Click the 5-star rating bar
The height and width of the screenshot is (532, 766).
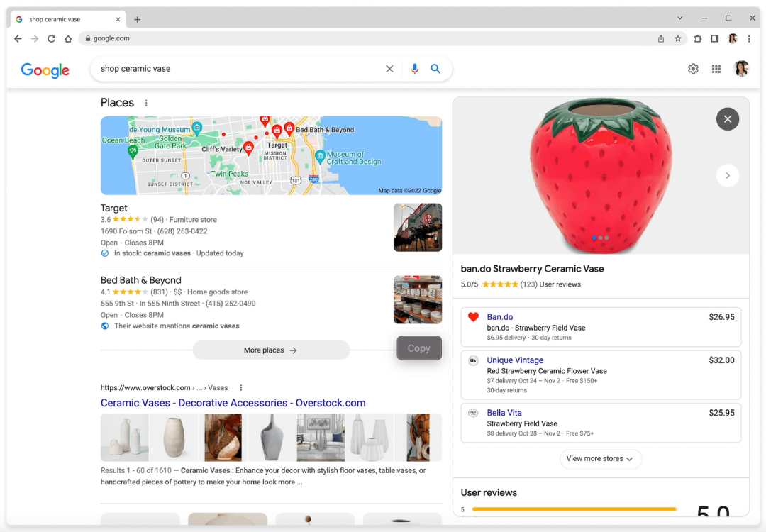[574, 509]
